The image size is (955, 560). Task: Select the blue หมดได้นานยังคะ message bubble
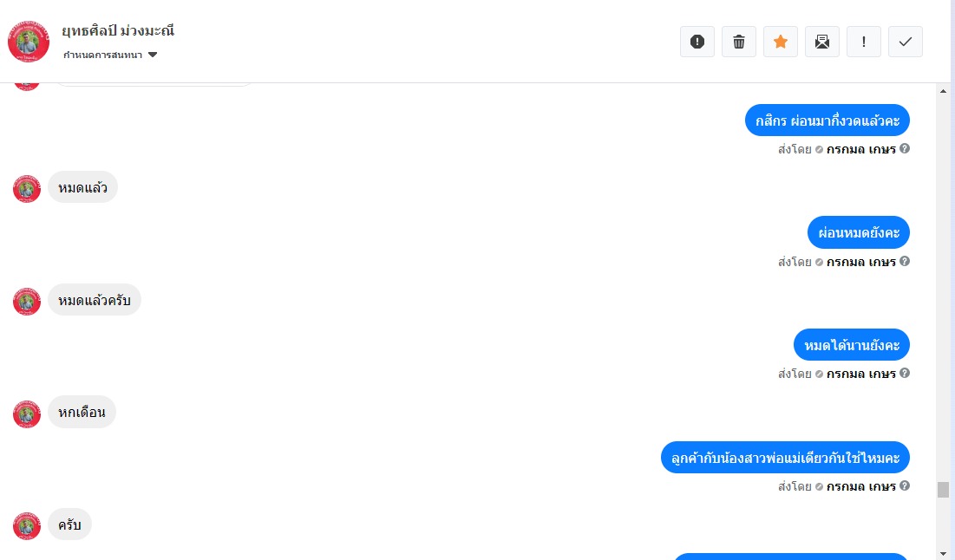click(852, 345)
